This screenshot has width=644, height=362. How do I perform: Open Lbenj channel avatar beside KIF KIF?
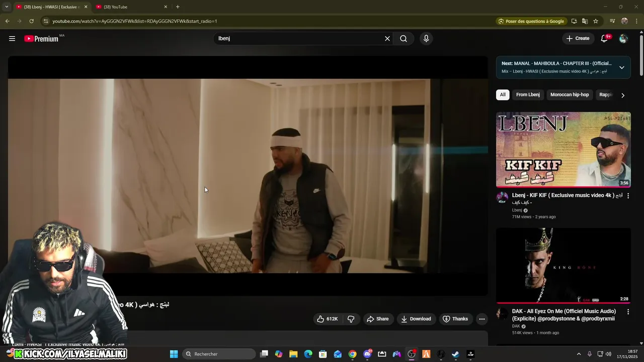tap(502, 197)
